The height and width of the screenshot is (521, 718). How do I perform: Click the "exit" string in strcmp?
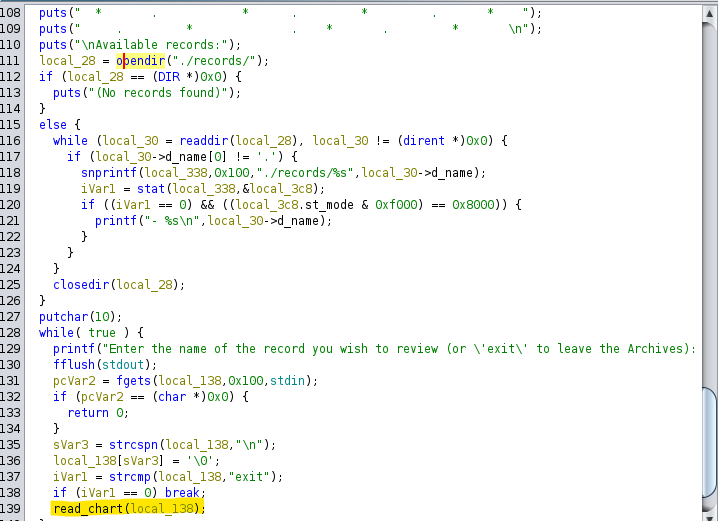coord(249,477)
